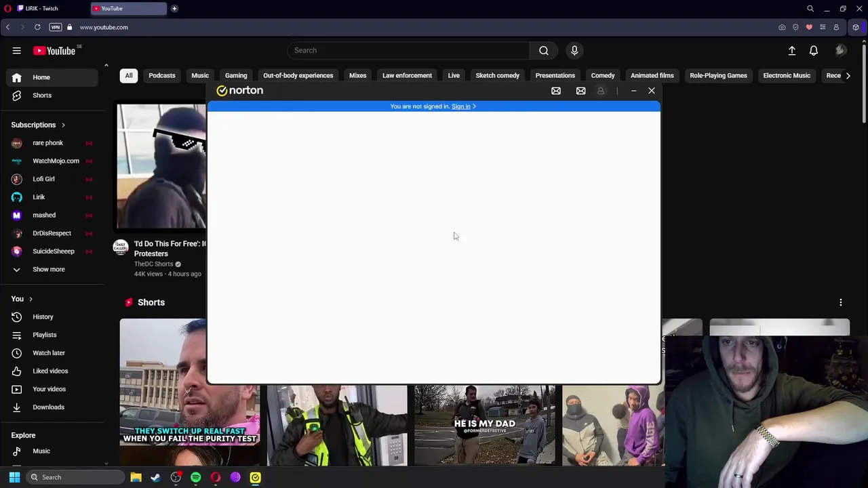Image resolution: width=868 pixels, height=488 pixels.
Task: Open second envelope icon in Norton window
Action: tap(580, 91)
